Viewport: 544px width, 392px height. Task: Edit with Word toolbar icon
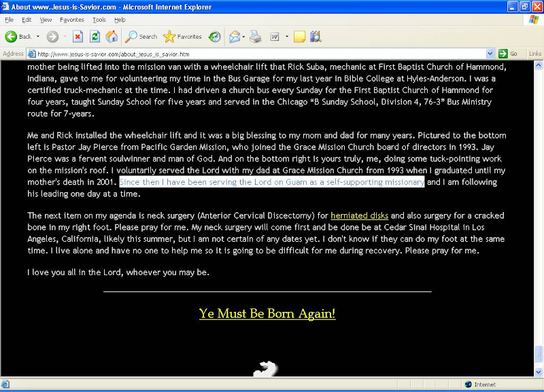pyautogui.click(x=275, y=37)
